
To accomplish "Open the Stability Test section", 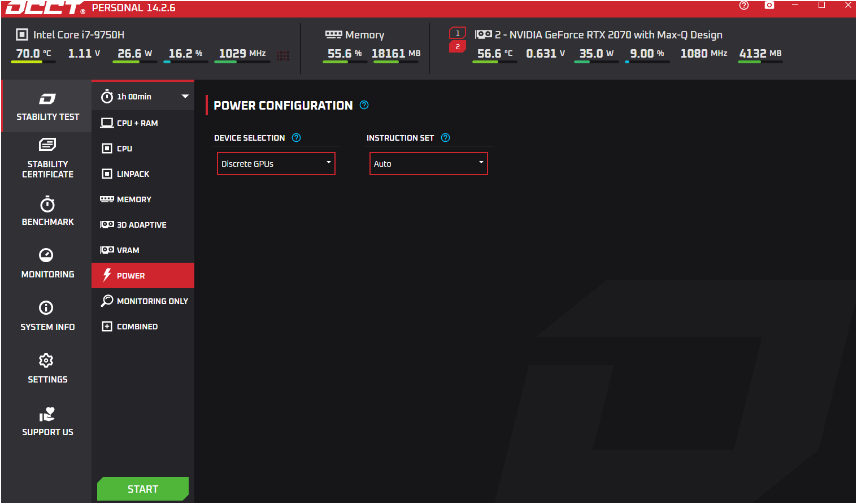I will pyautogui.click(x=47, y=106).
